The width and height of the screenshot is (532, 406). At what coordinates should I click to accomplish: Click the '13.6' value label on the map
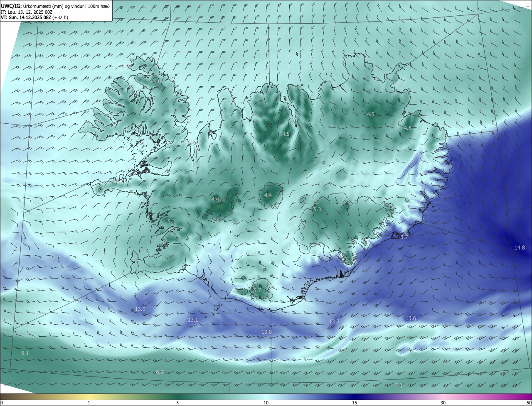pyautogui.click(x=411, y=318)
